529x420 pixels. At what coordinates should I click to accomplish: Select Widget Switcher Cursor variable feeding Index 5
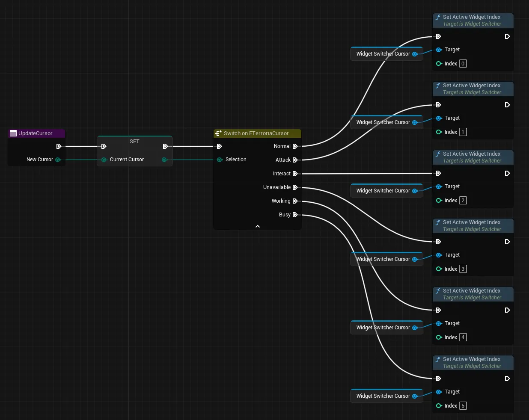[386, 396]
